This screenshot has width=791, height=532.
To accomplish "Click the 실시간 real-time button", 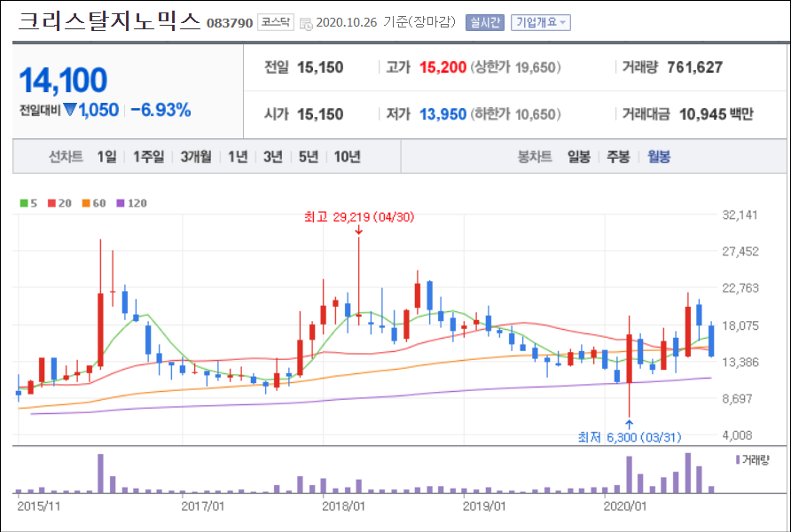I will click(x=484, y=23).
